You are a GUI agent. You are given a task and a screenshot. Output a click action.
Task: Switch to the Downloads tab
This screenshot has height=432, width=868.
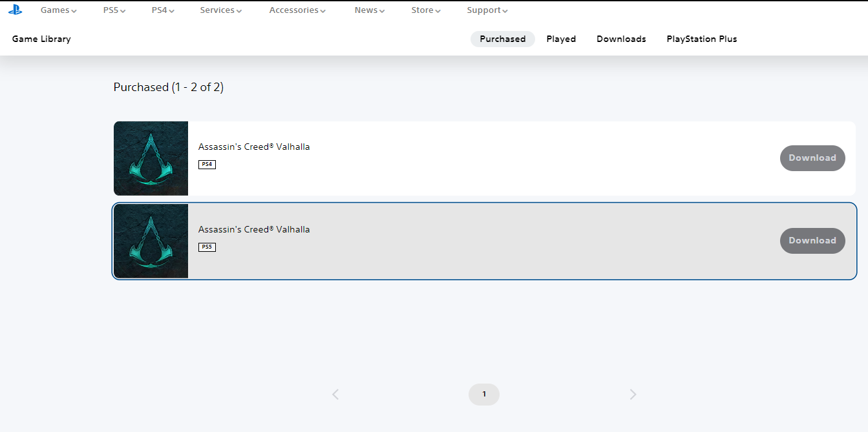pyautogui.click(x=621, y=39)
